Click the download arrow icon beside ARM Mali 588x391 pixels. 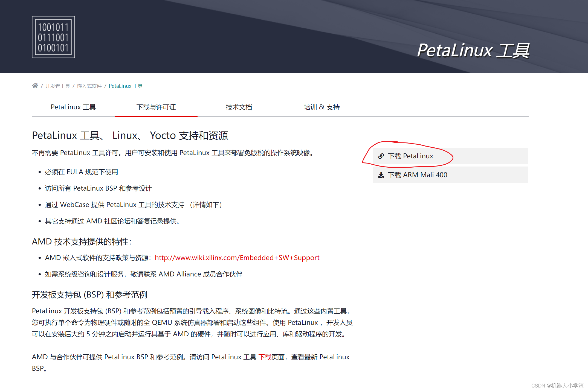pyautogui.click(x=381, y=175)
